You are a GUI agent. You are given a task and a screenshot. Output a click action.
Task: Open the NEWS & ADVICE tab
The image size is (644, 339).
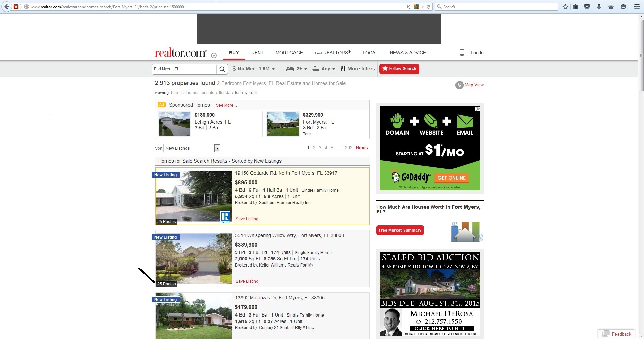click(408, 53)
